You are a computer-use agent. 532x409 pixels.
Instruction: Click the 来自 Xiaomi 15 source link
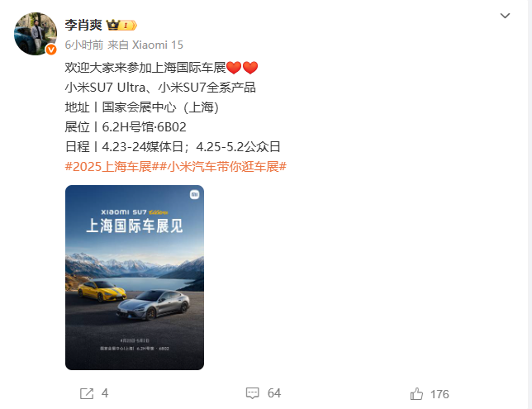145,45
